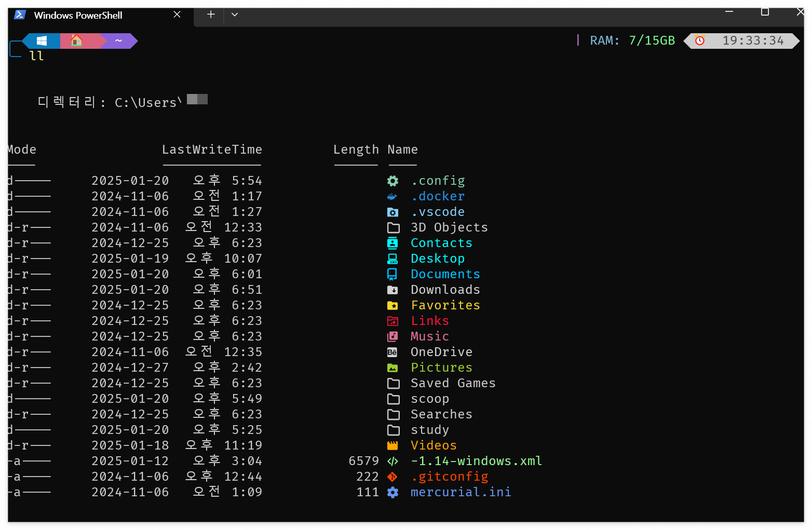Click the 3D Objects folder name

coord(449,227)
